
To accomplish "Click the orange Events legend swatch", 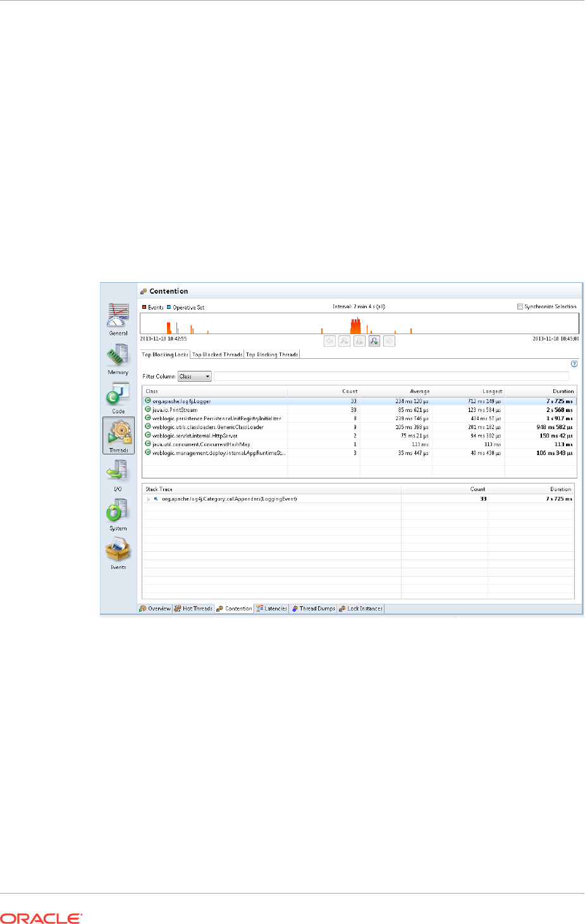I will coord(144,307).
